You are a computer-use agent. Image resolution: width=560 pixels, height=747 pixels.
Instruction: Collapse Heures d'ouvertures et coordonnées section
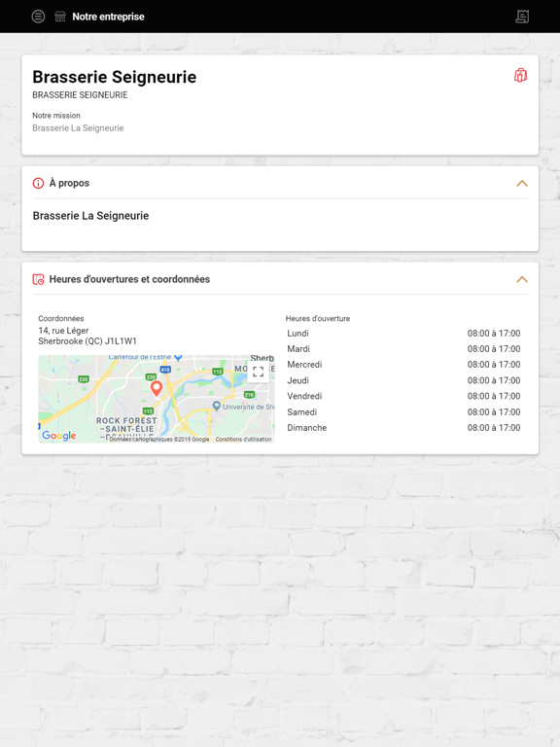tap(522, 280)
